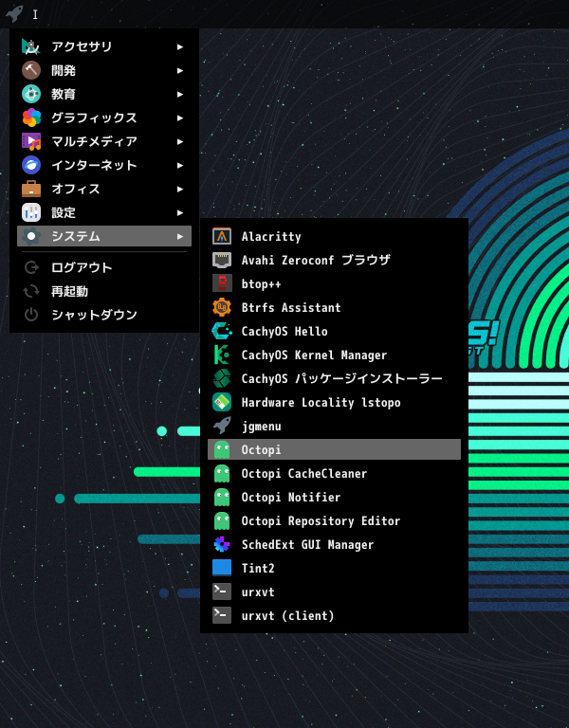The image size is (569, 728).
Task: Launch btop++ entry
Action: [x=334, y=283]
